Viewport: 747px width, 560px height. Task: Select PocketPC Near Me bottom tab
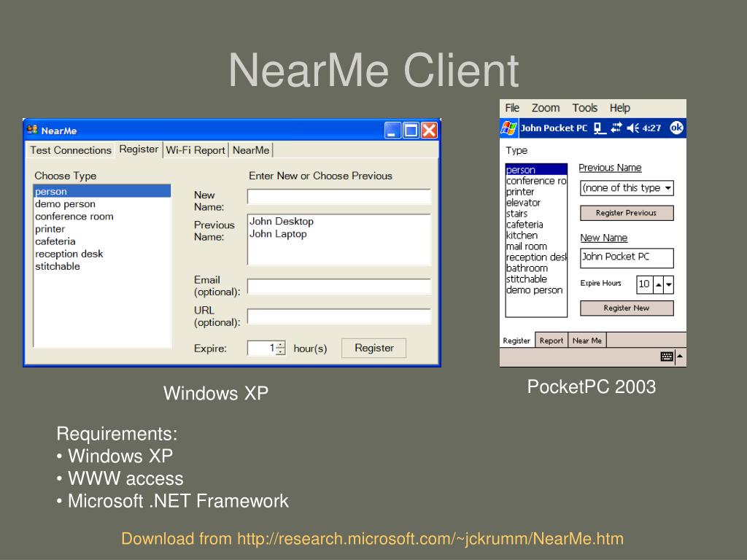tap(587, 341)
